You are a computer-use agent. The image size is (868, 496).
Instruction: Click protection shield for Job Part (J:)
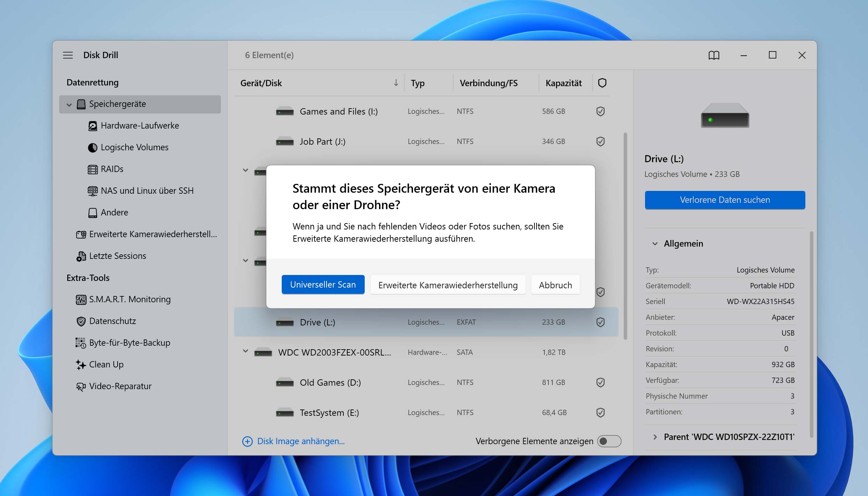pyautogui.click(x=600, y=142)
